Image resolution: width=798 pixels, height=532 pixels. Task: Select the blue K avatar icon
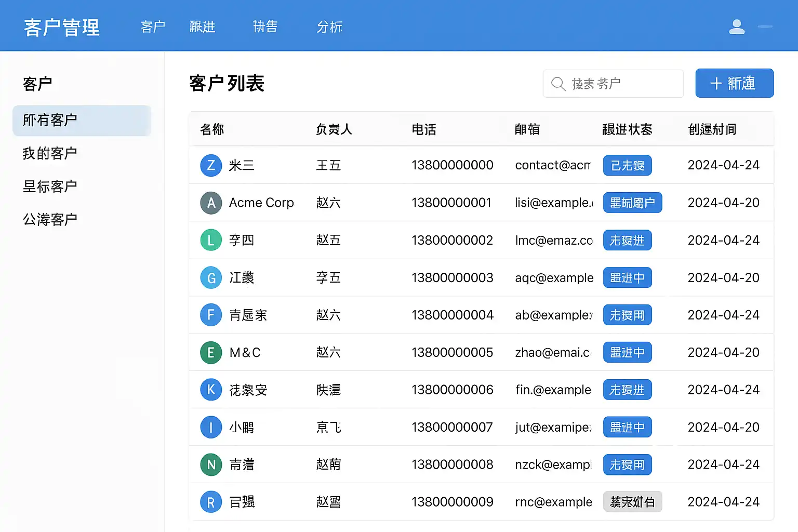click(211, 390)
